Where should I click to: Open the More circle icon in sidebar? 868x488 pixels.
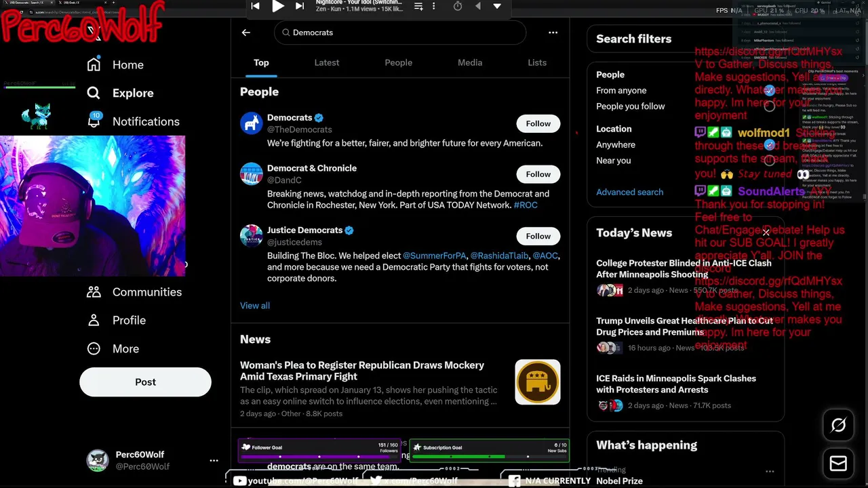tap(94, 348)
